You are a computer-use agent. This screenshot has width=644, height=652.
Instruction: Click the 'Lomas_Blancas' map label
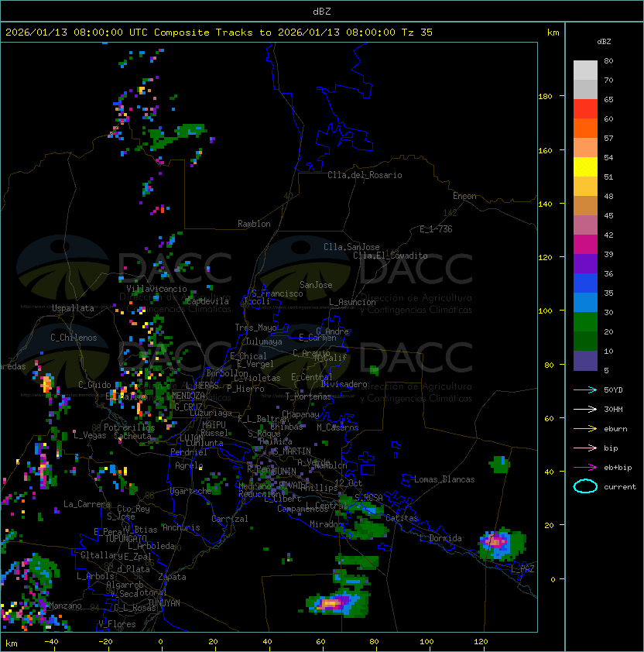pos(444,479)
